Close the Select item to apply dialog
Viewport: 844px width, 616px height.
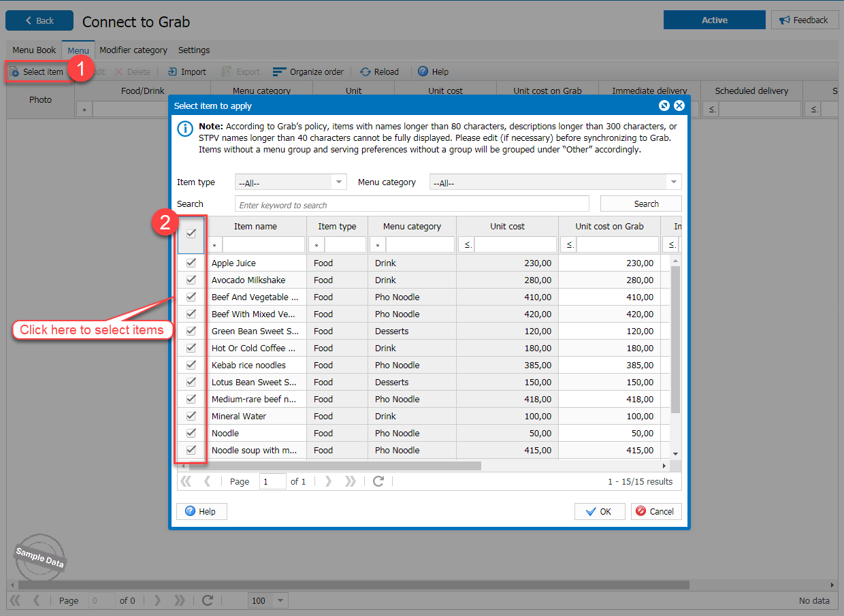pos(679,106)
